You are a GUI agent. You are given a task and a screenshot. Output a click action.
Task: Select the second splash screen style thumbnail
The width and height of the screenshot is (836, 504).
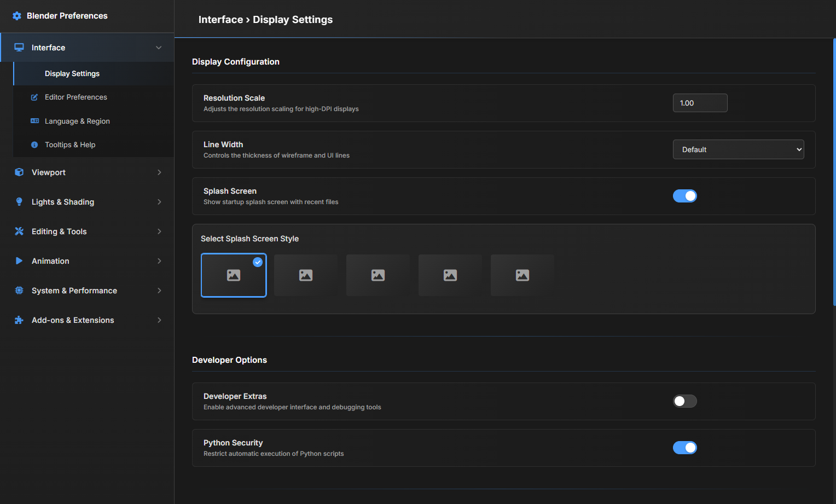click(306, 275)
